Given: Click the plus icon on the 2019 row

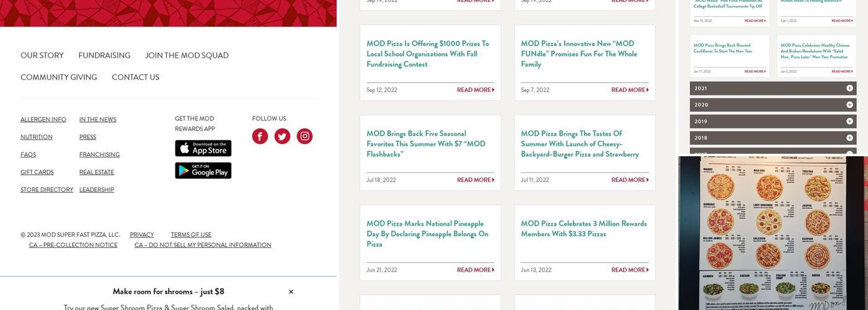Looking at the screenshot, I should 849,122.
